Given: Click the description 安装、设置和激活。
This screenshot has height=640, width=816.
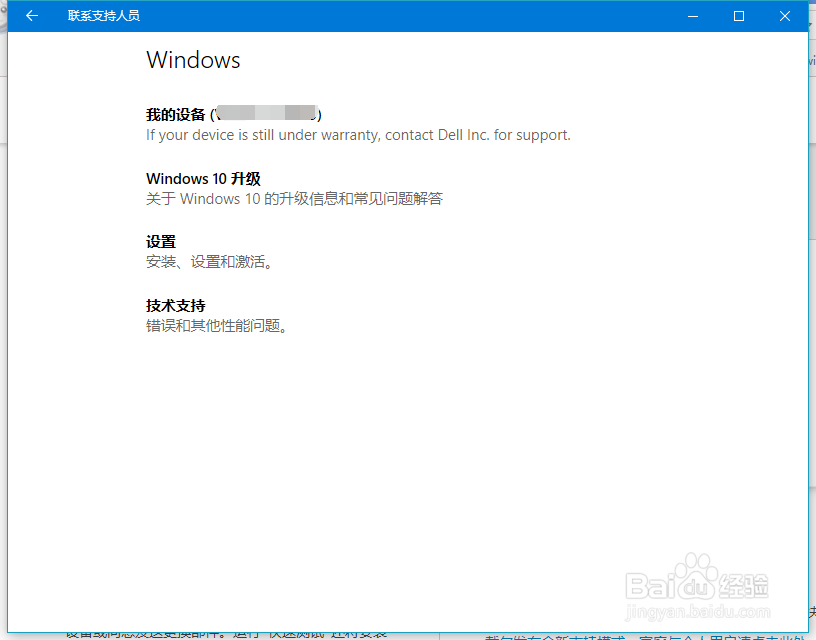Looking at the screenshot, I should 210,262.
